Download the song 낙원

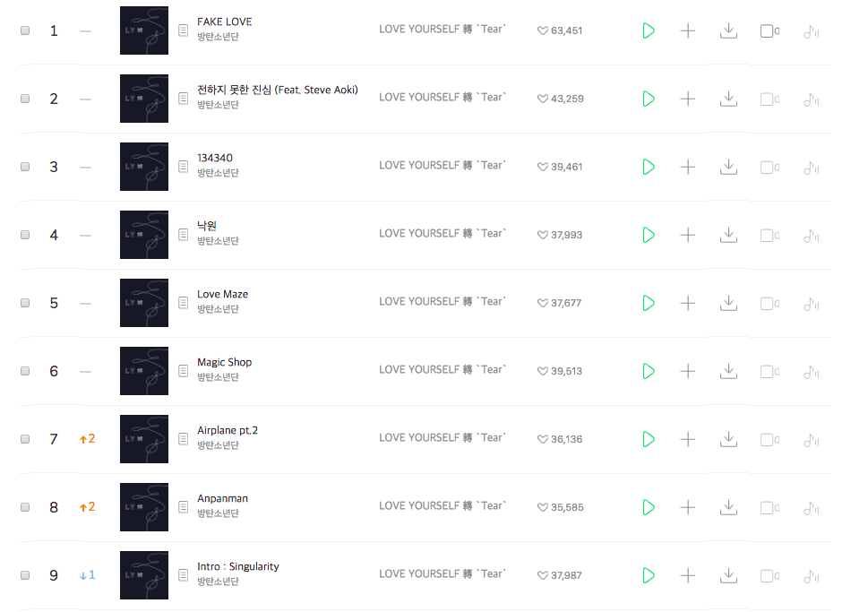click(728, 235)
